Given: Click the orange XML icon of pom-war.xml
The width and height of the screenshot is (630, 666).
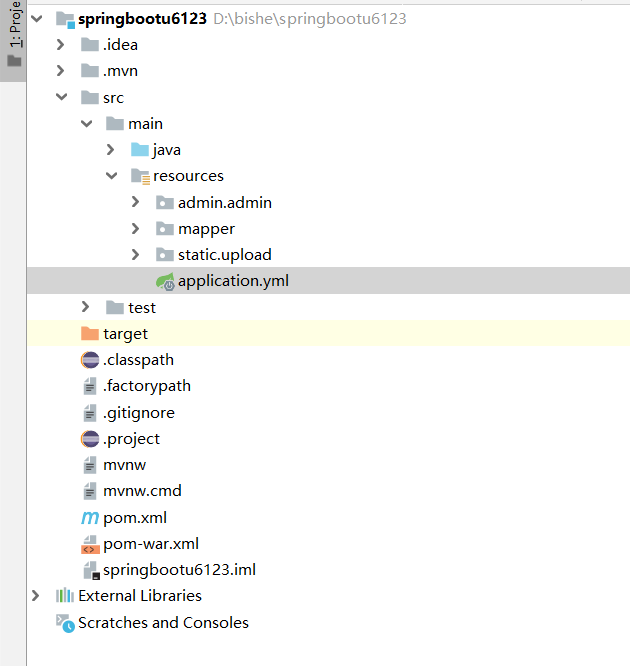Looking at the screenshot, I should [90, 545].
